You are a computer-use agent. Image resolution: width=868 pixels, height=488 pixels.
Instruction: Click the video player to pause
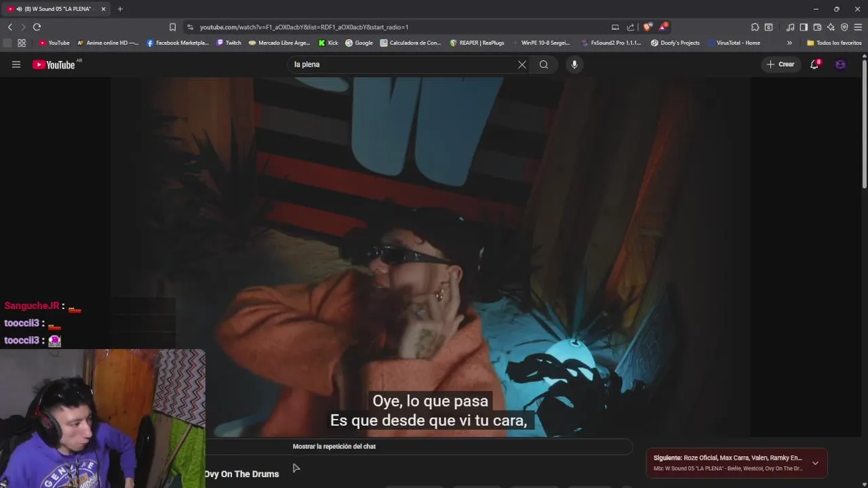click(x=430, y=257)
